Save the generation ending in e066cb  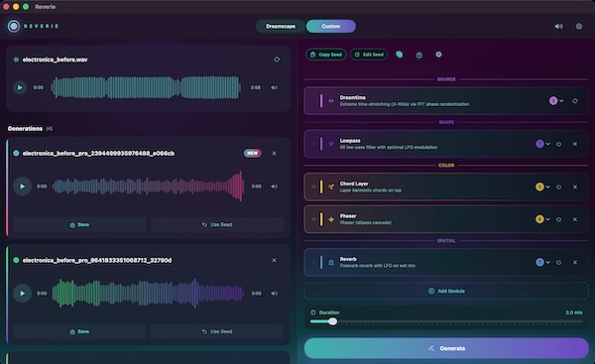coord(79,225)
